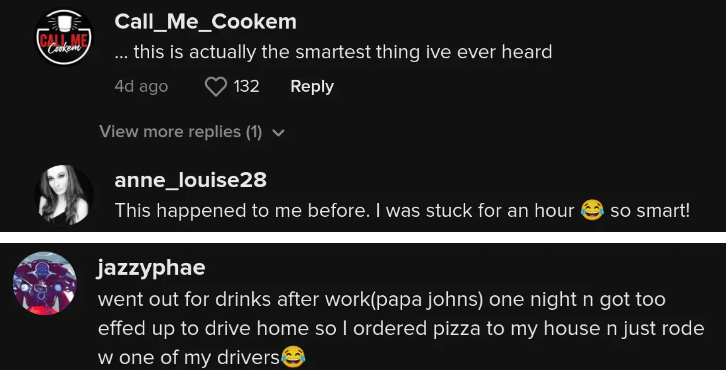The width and height of the screenshot is (726, 370).
Task: Like Call_Me_Cookem's comment with the heart icon
Action: coord(216,87)
